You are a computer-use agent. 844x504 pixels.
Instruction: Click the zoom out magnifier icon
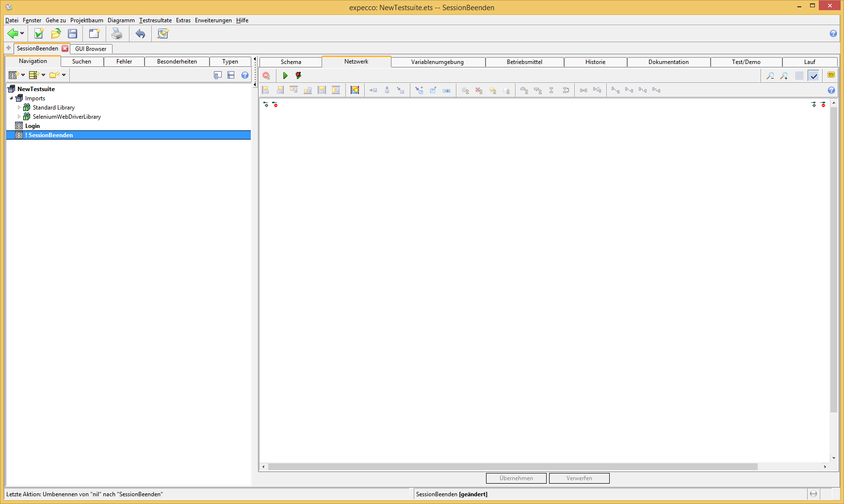[x=770, y=76]
